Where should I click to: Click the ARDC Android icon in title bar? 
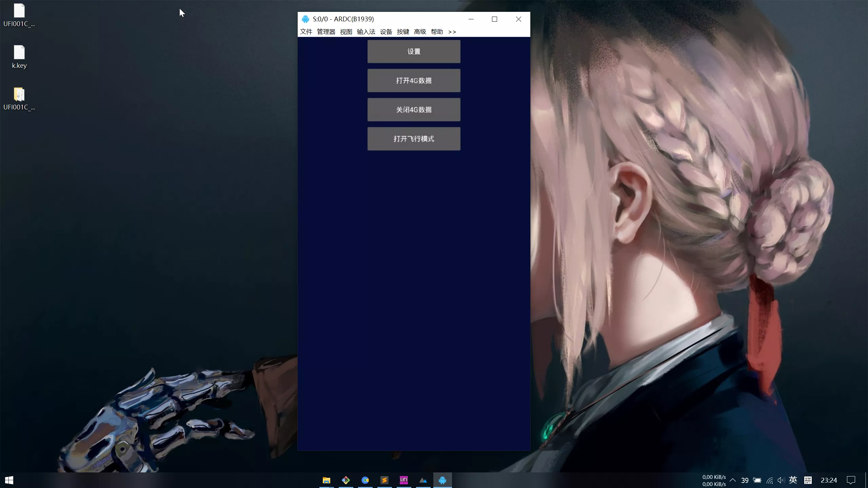[x=305, y=19]
